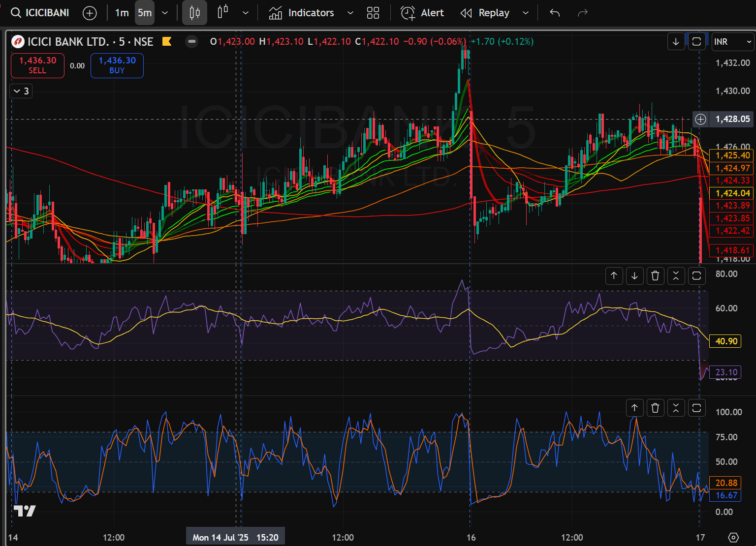Screen dimensions: 756x546
Task: Open the INR currency dropdown
Action: tap(733, 42)
